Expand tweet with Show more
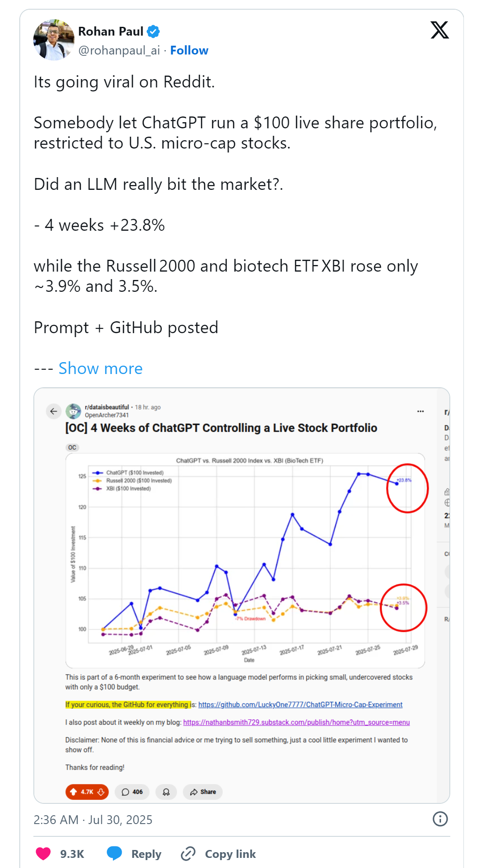Screen dimensions: 492x868 [100, 368]
